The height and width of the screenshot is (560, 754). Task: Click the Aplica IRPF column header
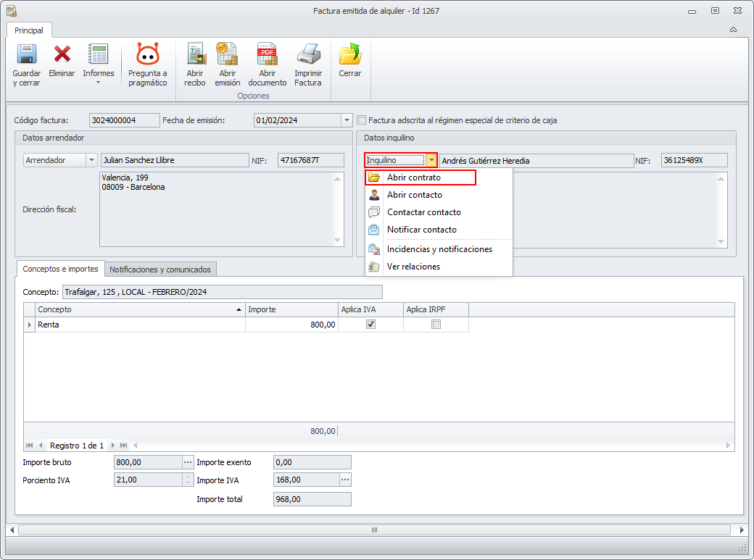point(436,309)
